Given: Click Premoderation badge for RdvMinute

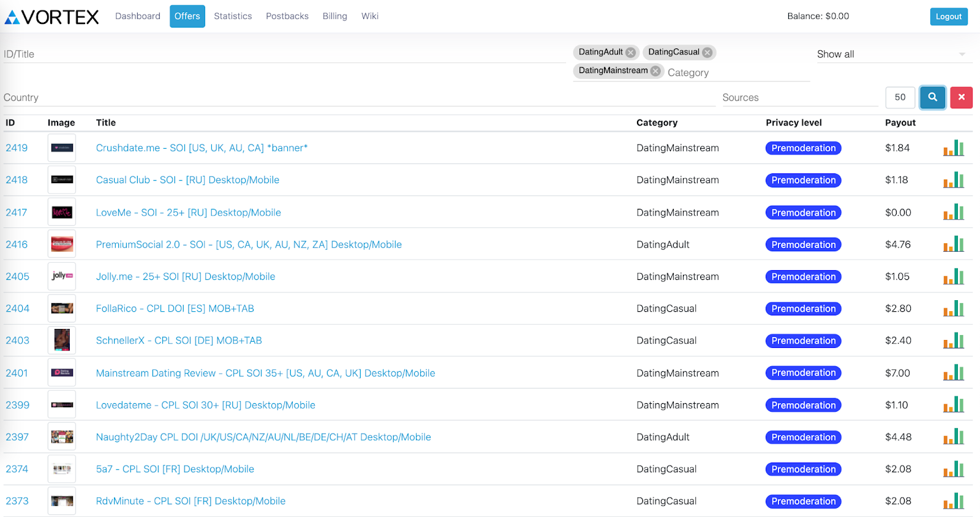Looking at the screenshot, I should click(804, 501).
